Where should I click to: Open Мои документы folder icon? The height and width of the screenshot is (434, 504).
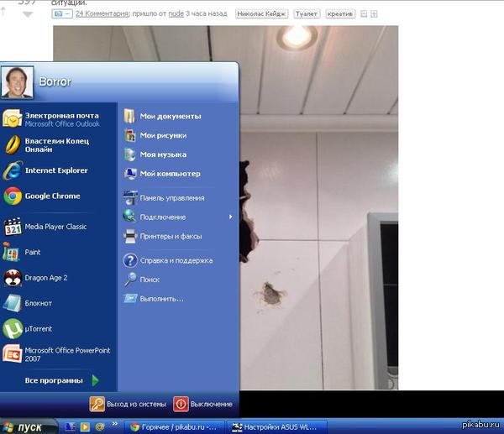pos(129,117)
